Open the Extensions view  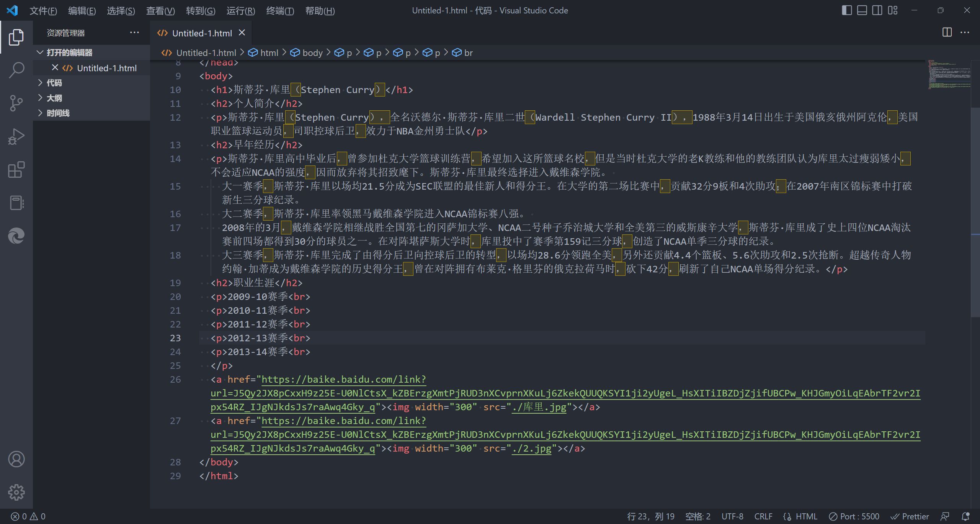click(16, 169)
